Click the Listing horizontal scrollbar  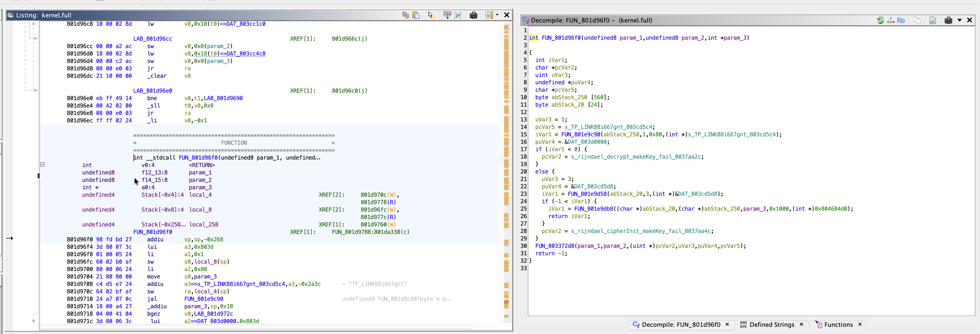[x=256, y=327]
